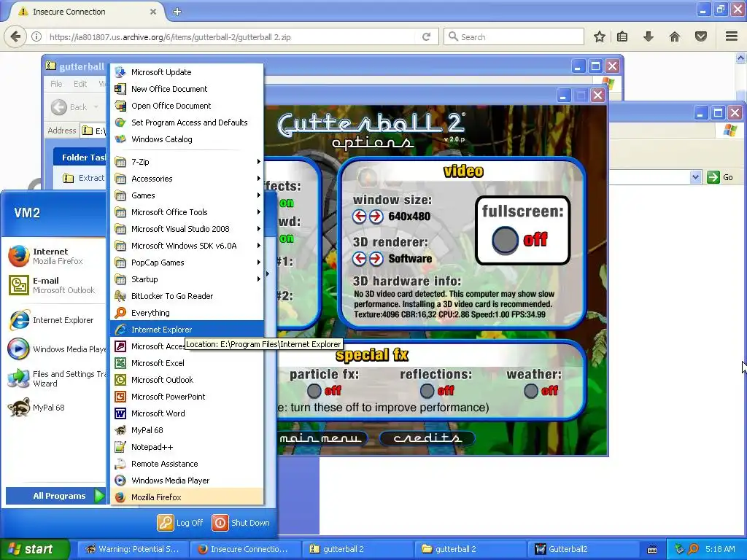Image resolution: width=747 pixels, height=560 pixels.
Task: Open the address dropdown in explorer window
Action: click(695, 177)
